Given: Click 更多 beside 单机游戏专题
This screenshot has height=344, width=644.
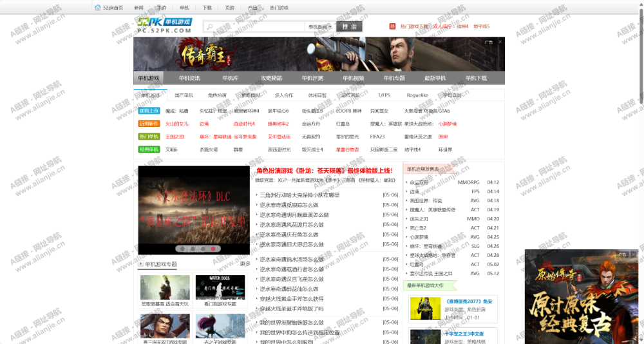Looking at the screenshot, I should [245, 264].
